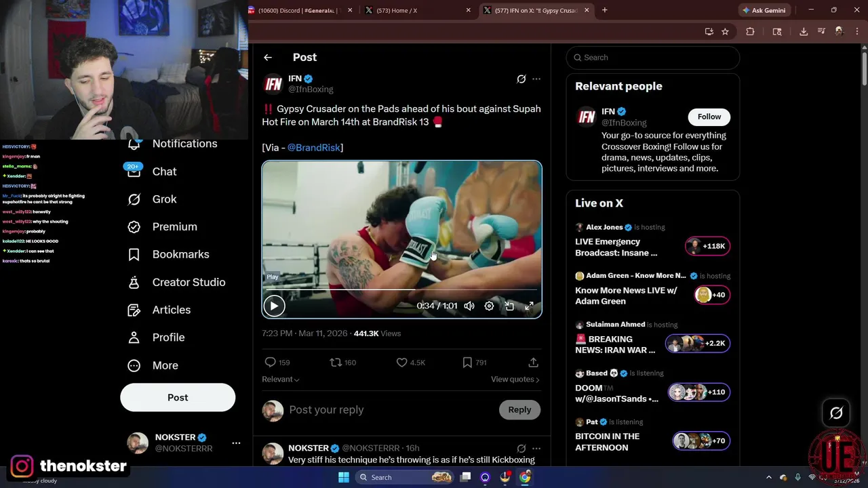
Task: Click IFN post video thumbnail
Action: click(x=401, y=239)
